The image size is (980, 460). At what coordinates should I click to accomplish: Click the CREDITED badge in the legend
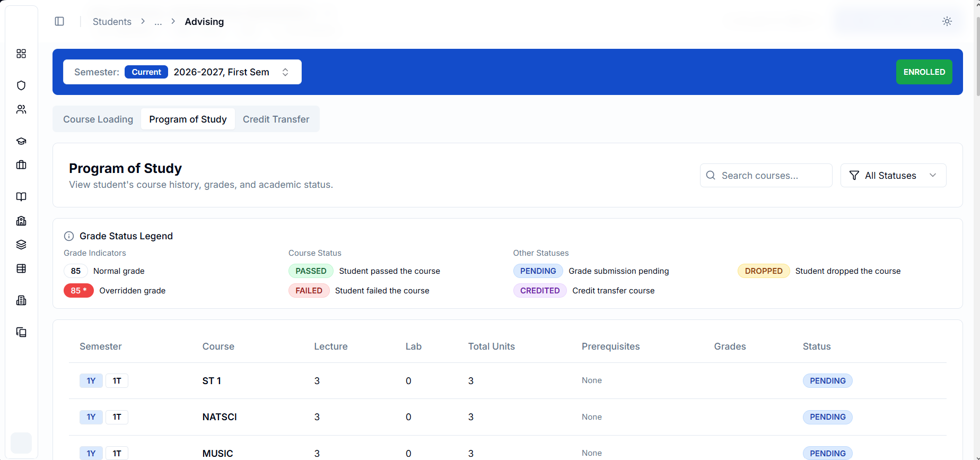click(x=540, y=291)
